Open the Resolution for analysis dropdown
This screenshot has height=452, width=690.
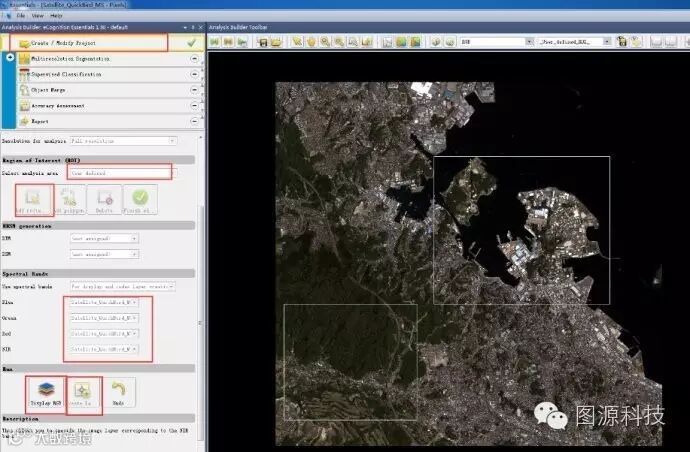pos(123,141)
